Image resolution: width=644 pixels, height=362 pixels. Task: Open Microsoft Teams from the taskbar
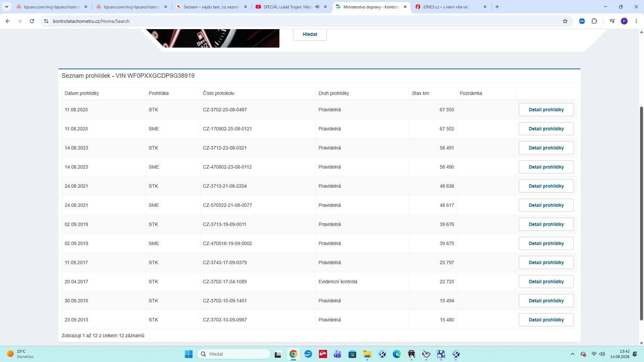coord(337,354)
